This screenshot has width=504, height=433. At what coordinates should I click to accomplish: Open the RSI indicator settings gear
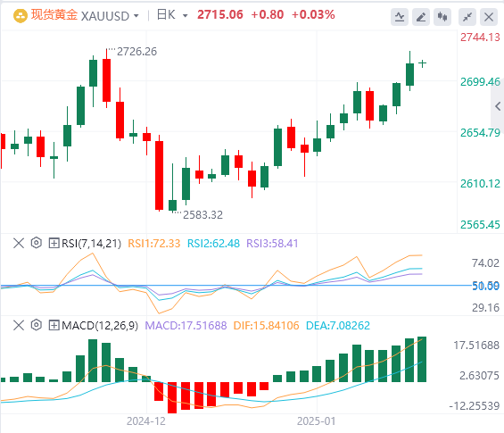(x=37, y=243)
